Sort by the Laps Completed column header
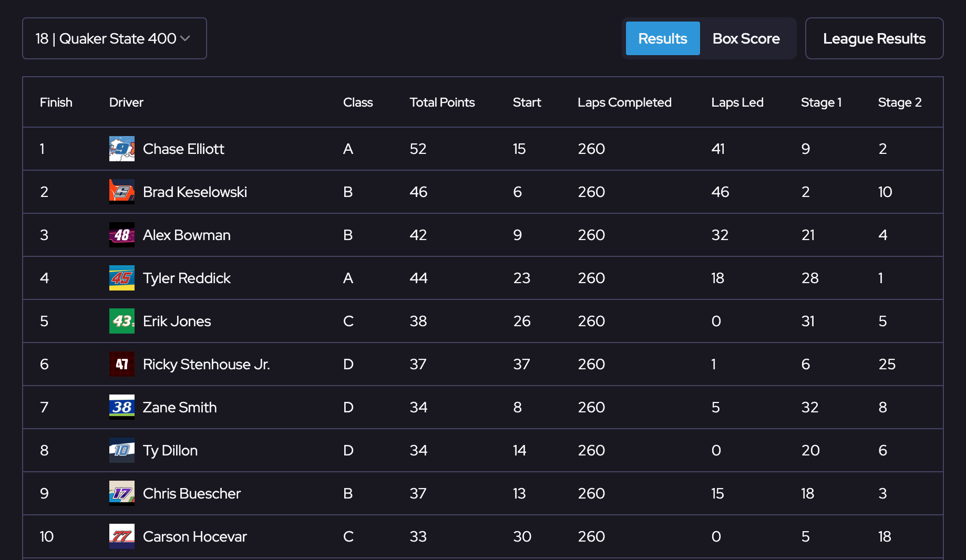Viewport: 966px width, 560px height. 624,102
